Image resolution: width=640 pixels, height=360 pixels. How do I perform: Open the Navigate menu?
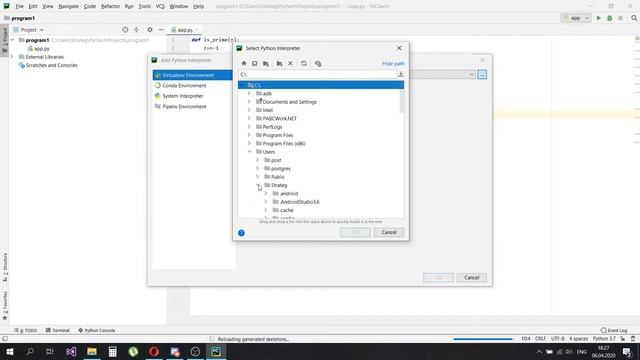tap(69, 7)
